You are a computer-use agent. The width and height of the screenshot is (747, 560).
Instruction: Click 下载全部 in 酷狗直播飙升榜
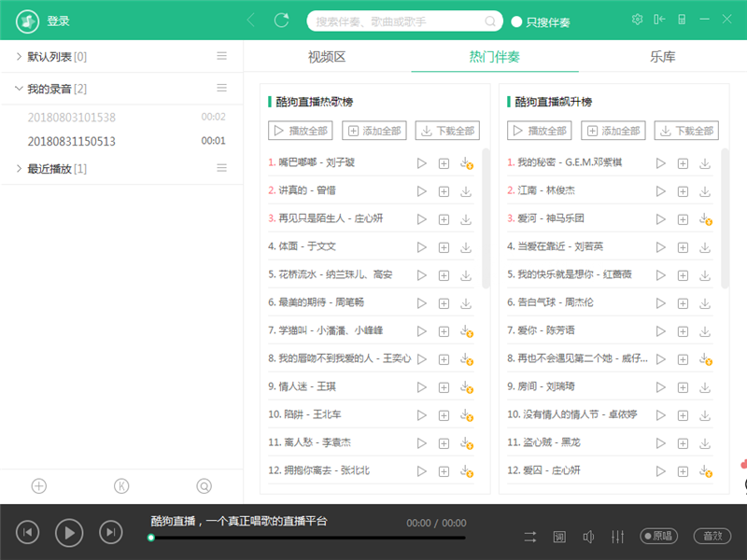coord(686,131)
